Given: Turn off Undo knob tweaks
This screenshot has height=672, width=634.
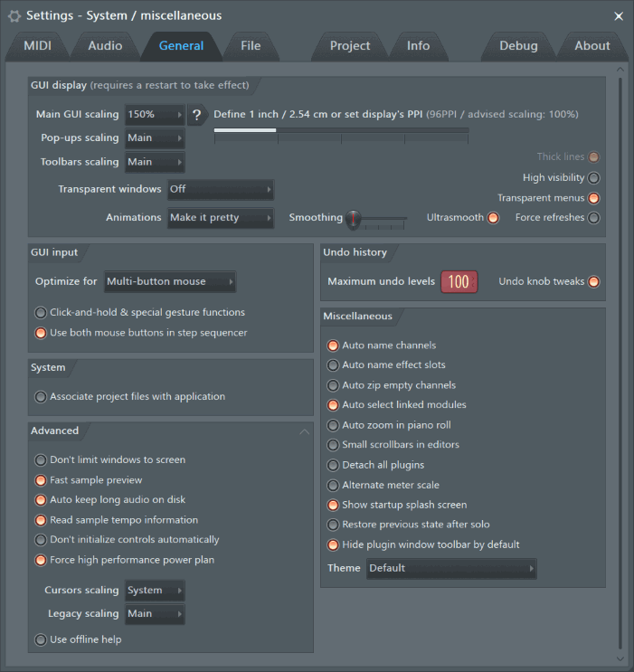Looking at the screenshot, I should 593,282.
